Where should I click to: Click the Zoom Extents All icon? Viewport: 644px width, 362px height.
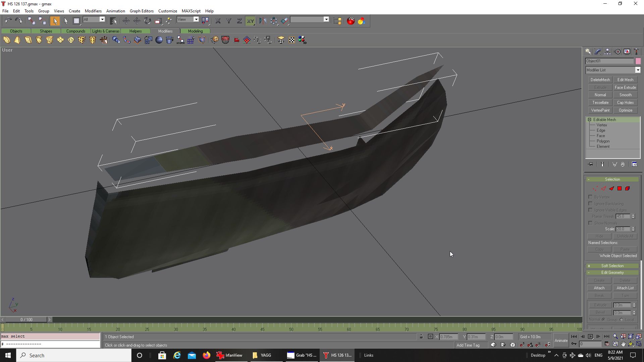[x=639, y=337]
